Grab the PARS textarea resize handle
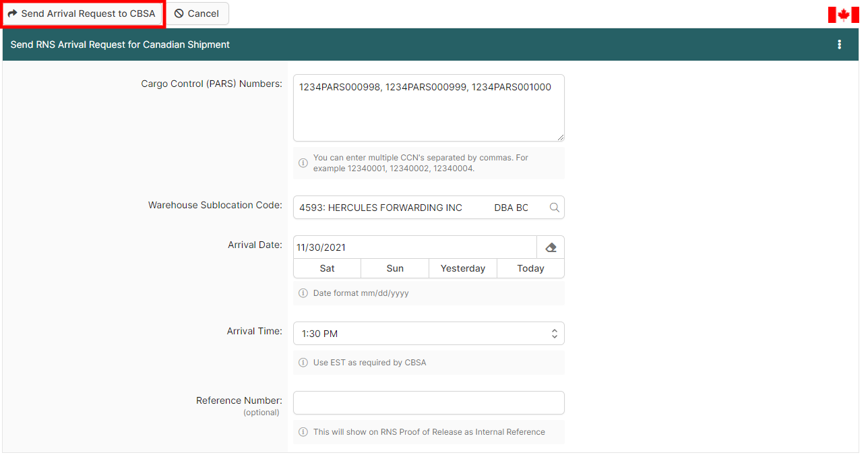The image size is (868, 457). pyautogui.click(x=560, y=137)
